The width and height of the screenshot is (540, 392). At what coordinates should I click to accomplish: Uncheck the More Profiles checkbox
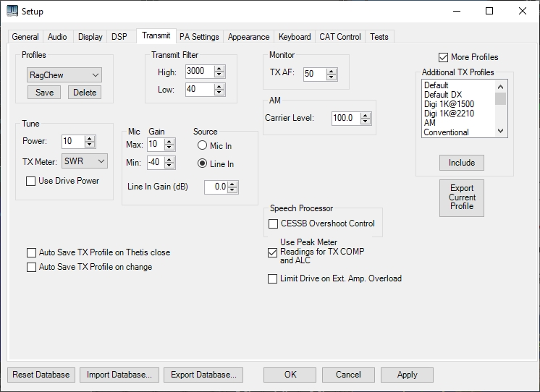444,57
